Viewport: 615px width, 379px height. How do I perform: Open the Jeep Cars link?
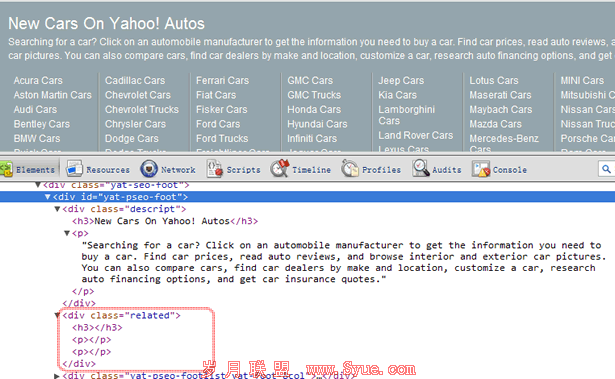pos(401,80)
